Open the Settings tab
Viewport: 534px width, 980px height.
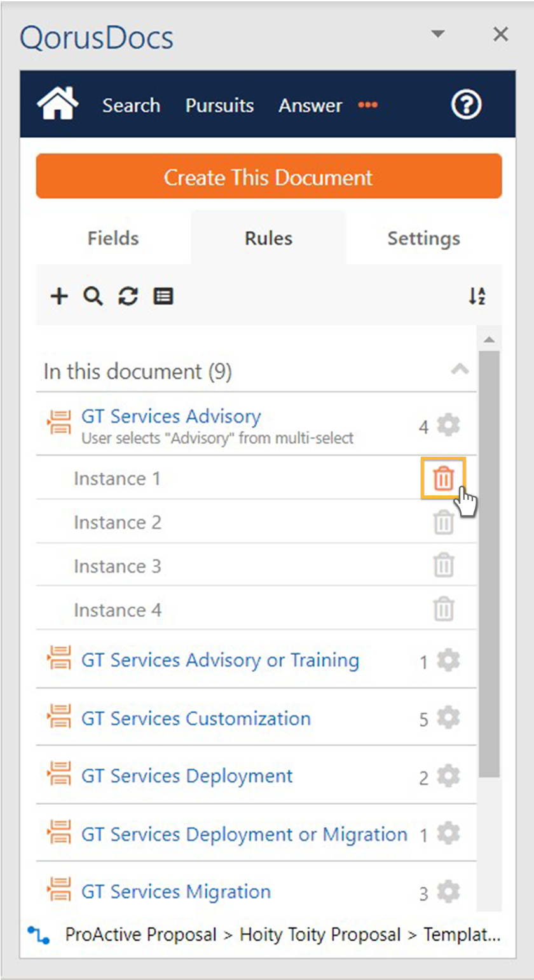pos(423,238)
